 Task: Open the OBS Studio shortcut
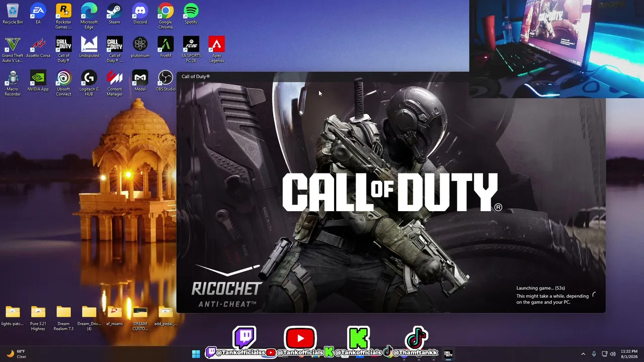tap(166, 81)
